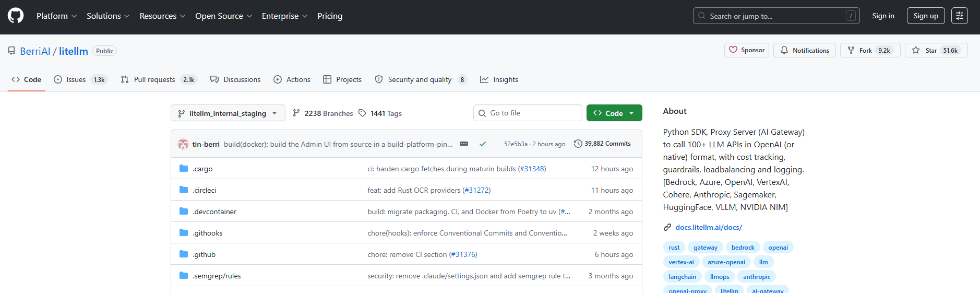Go to the GitHub homepage logo
This screenshot has width=980, height=293.
(16, 16)
